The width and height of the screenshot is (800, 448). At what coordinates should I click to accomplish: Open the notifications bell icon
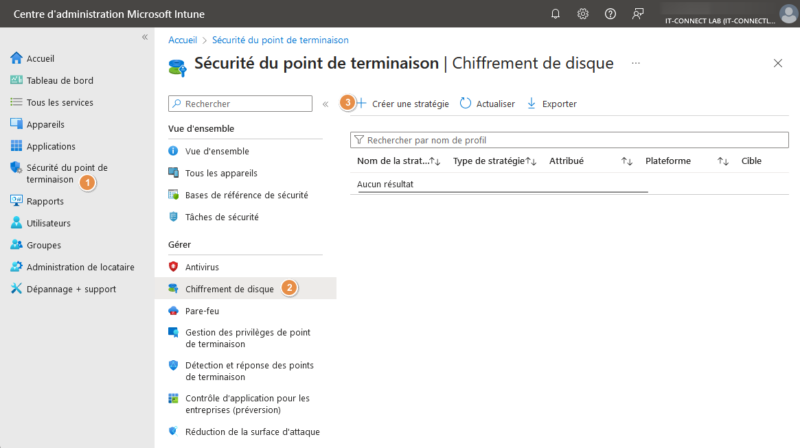[556, 14]
